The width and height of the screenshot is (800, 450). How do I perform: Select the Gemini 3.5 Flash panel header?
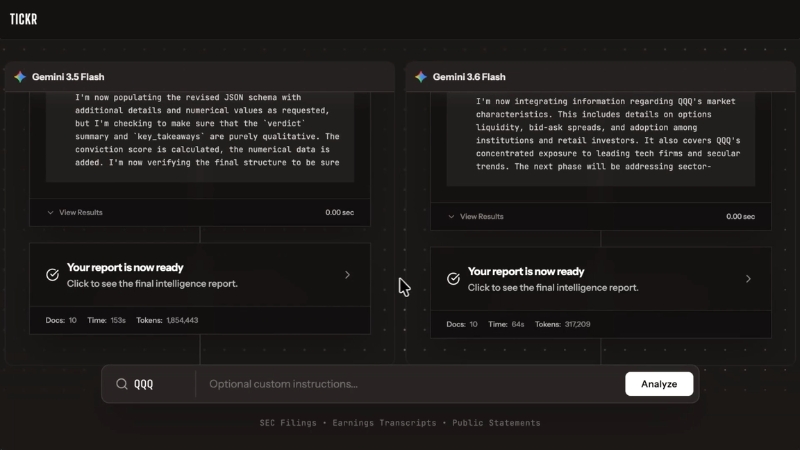pos(200,77)
